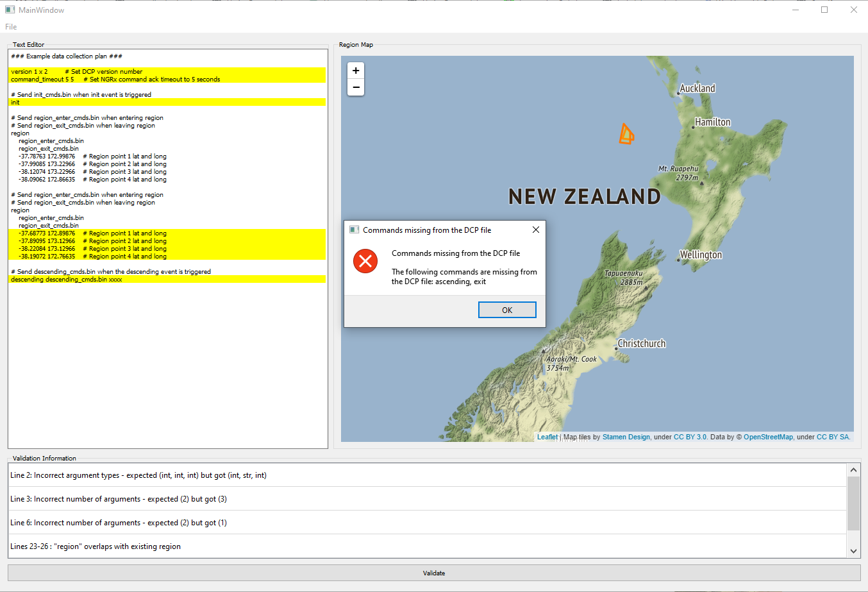Screen dimensions: 868x592
Task: Open the OpenStreetMap link
Action: (768, 437)
